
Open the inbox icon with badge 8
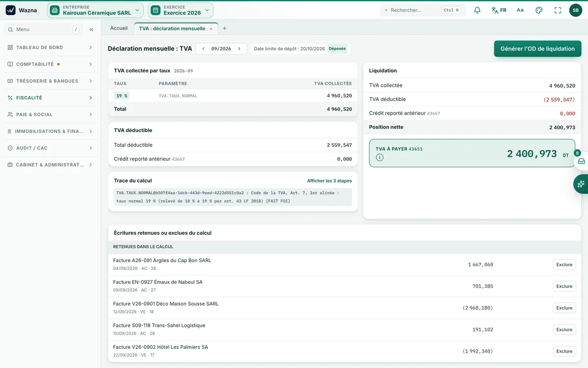tap(581, 161)
